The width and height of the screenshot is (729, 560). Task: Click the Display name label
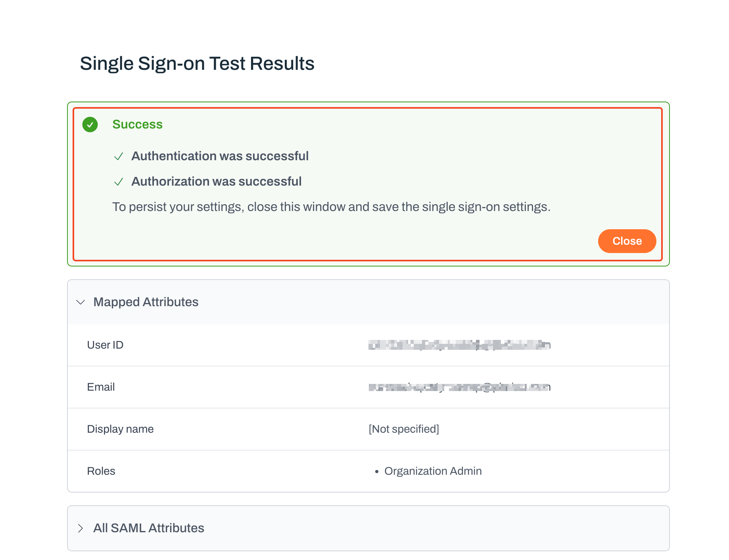(x=120, y=429)
